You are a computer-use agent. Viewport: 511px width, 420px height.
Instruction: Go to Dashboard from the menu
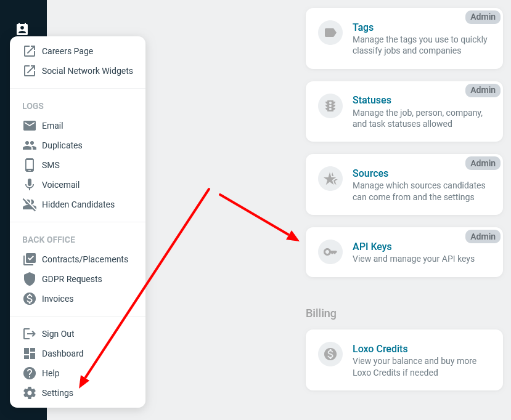pos(62,353)
